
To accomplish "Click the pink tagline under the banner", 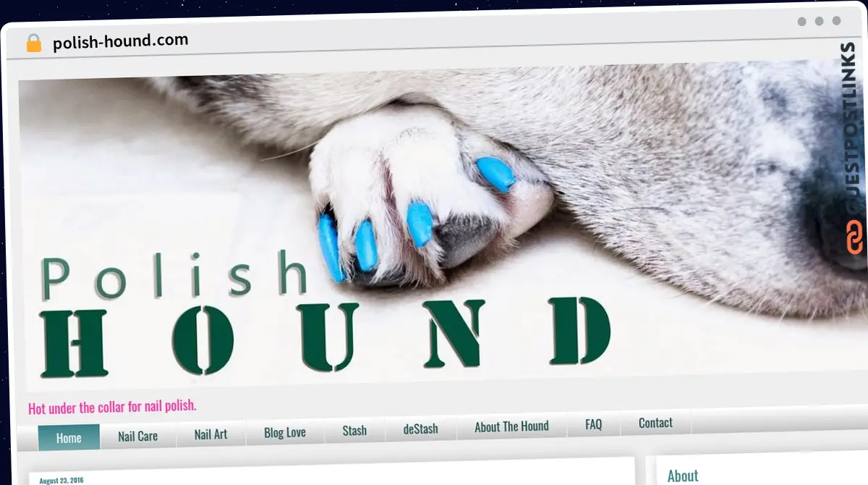I will 111,407.
